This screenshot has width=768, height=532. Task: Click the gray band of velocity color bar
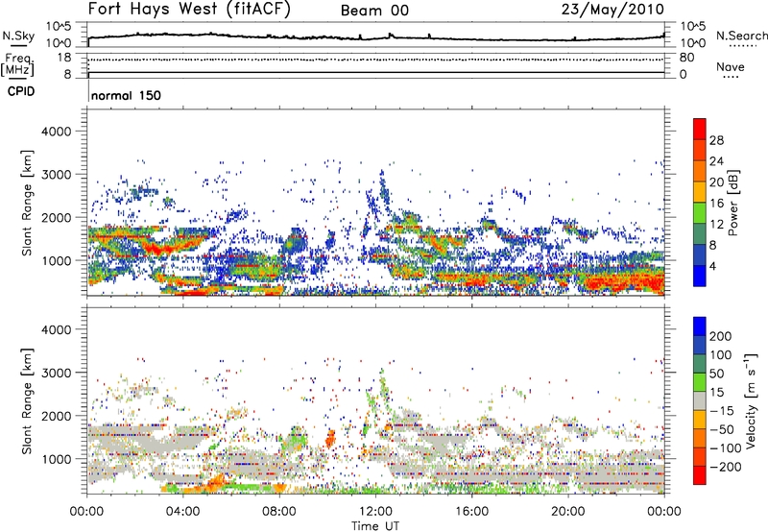(x=700, y=400)
